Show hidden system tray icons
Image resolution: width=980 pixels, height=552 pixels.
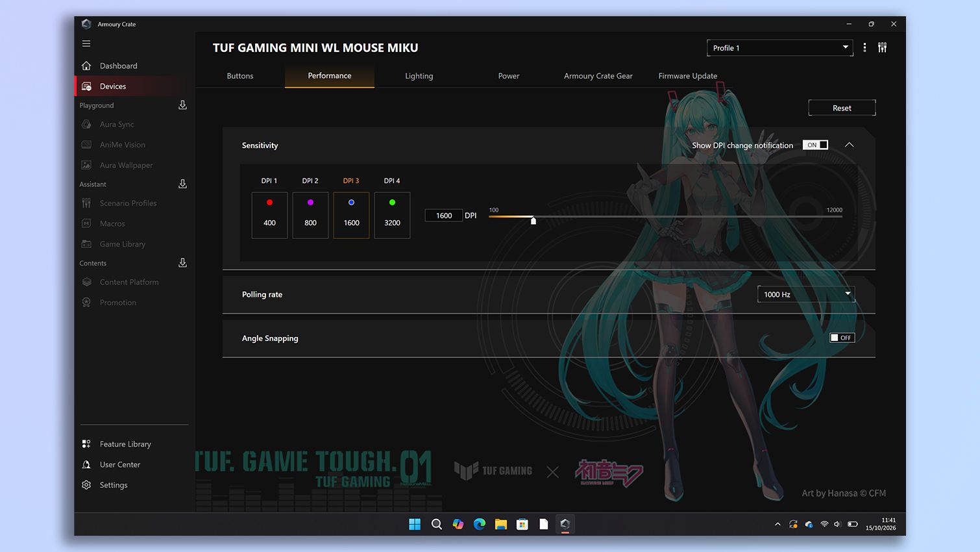[x=778, y=524]
